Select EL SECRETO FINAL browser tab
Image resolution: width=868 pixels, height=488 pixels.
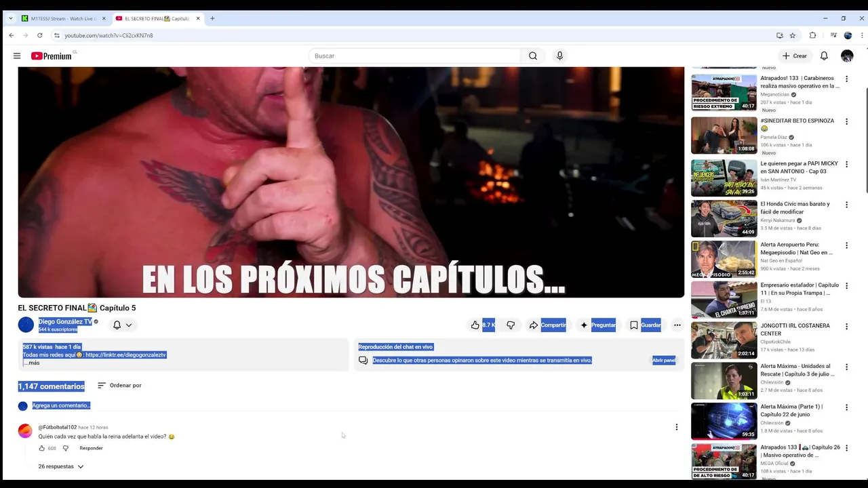coord(157,18)
